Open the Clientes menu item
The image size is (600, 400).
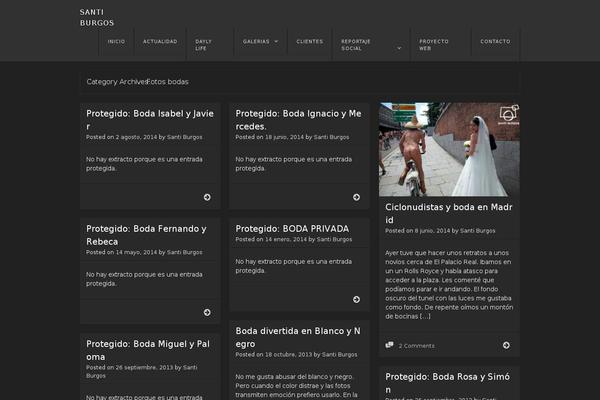(310, 41)
